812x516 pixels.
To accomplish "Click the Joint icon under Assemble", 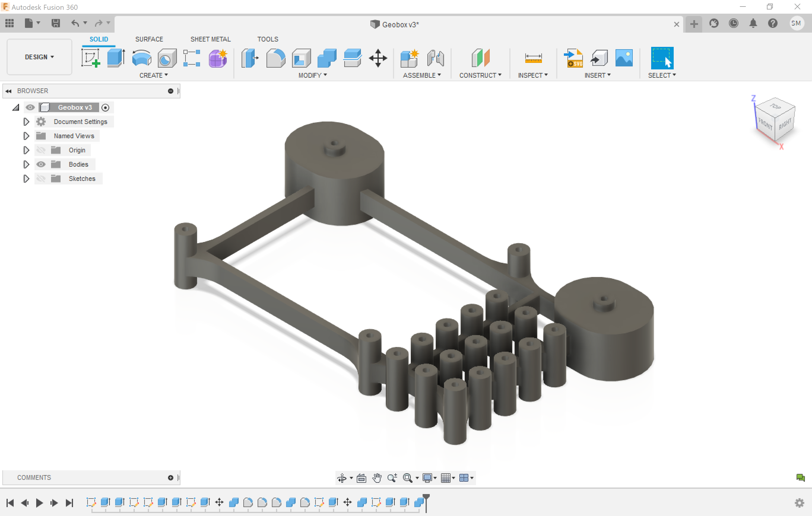I will [x=435, y=58].
